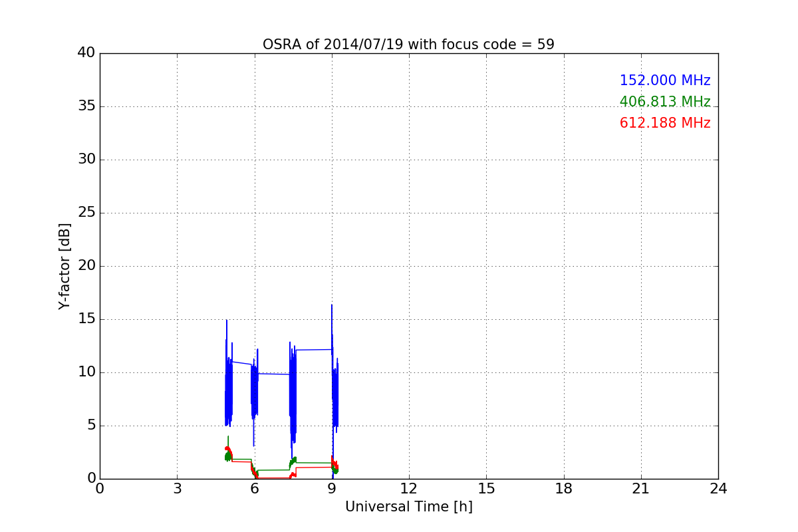Click the x-axis tick label '24'
The width and height of the screenshot is (798, 532).
(718, 489)
